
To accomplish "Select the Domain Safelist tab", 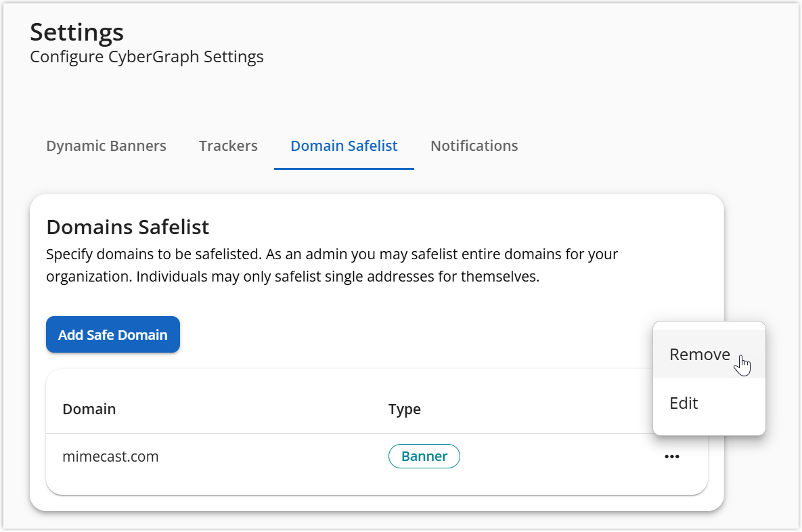I will tap(344, 146).
